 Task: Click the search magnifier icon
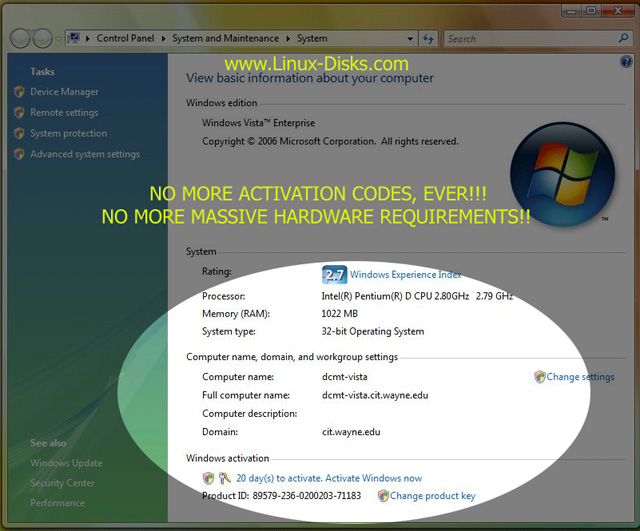(x=623, y=38)
